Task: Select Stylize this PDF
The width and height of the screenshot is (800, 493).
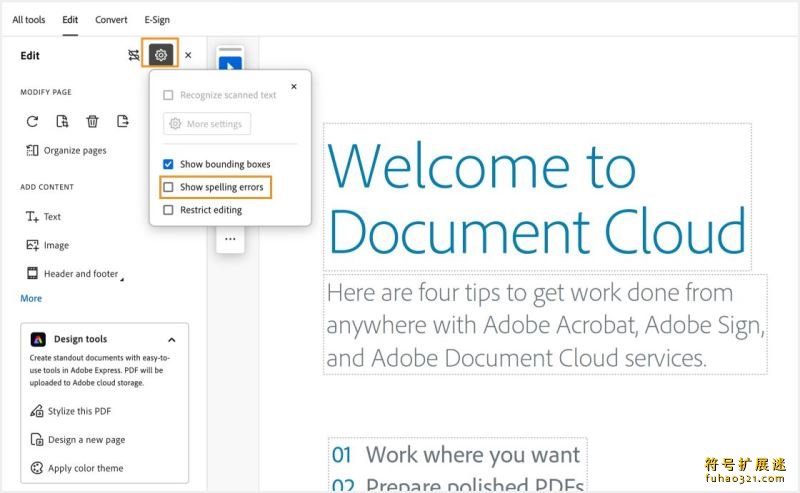Action: pos(71,411)
